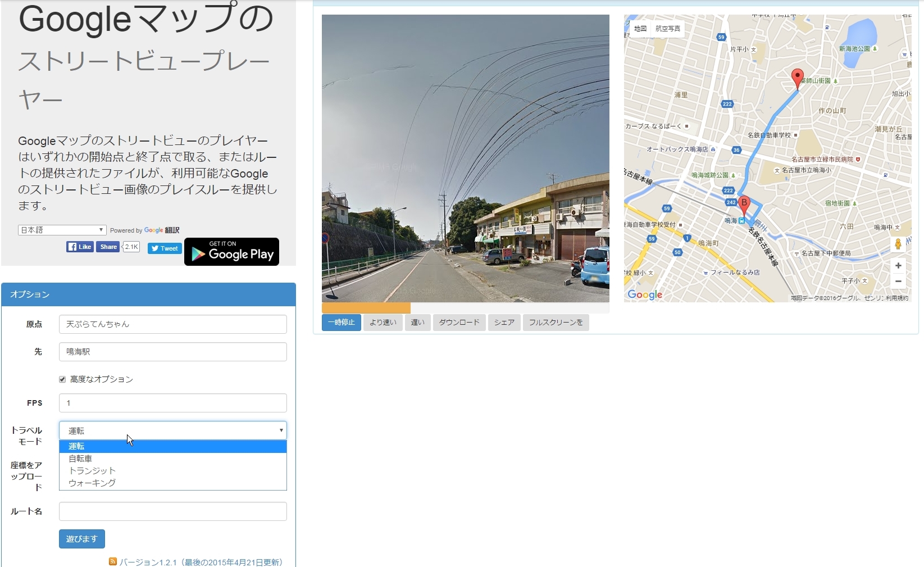Screen dimensions: 924x567
Task: Click the Google logo on the map
Action: click(645, 294)
